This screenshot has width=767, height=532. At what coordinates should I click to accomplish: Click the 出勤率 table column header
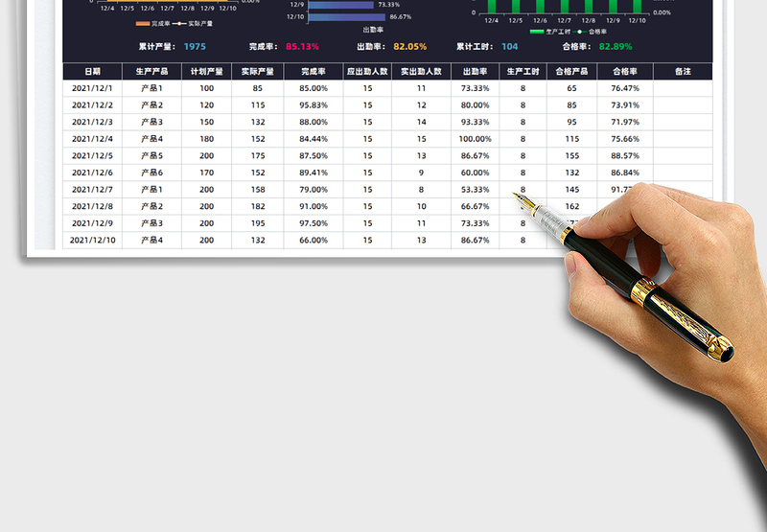[475, 71]
